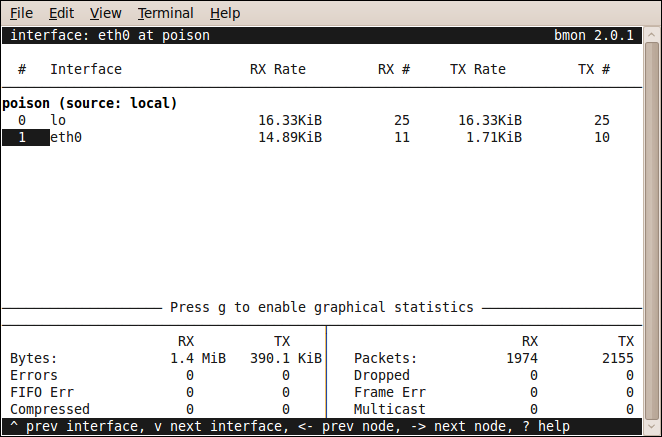The height and width of the screenshot is (437, 662).
Task: Click the Bytes: label
Action: tap(34, 358)
